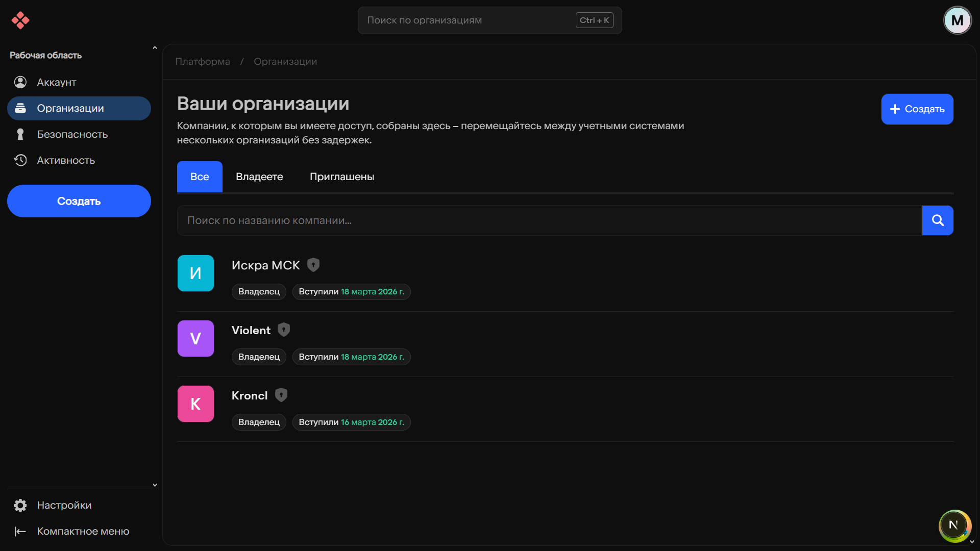Click the magnifier search button
Viewport: 980px width, 551px height.
pos(938,220)
